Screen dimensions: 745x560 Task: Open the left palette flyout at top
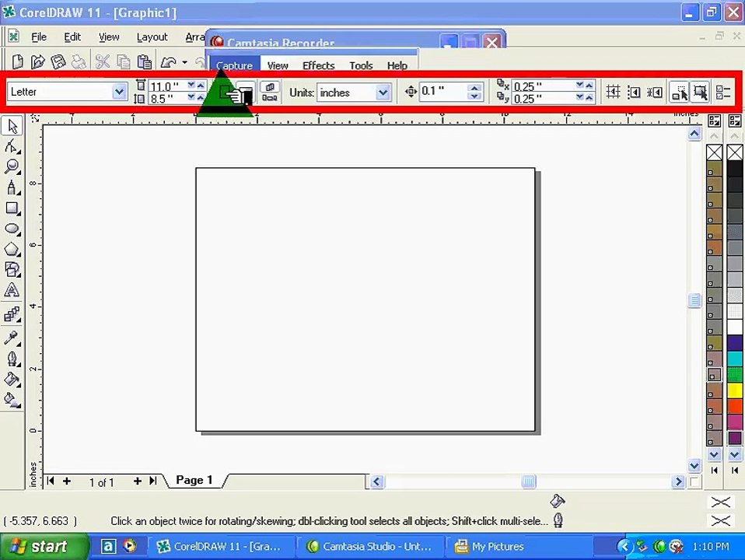(714, 121)
